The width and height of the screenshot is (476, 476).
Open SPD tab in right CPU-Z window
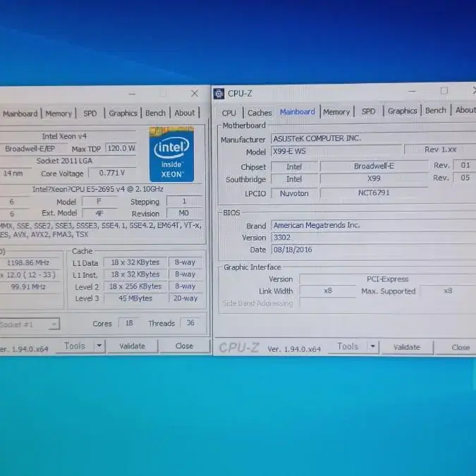[x=368, y=111]
